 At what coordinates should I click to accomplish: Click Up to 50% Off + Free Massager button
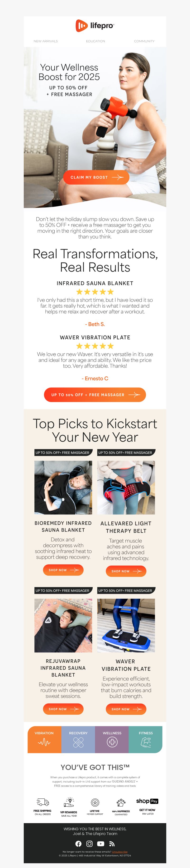[x=95, y=395]
